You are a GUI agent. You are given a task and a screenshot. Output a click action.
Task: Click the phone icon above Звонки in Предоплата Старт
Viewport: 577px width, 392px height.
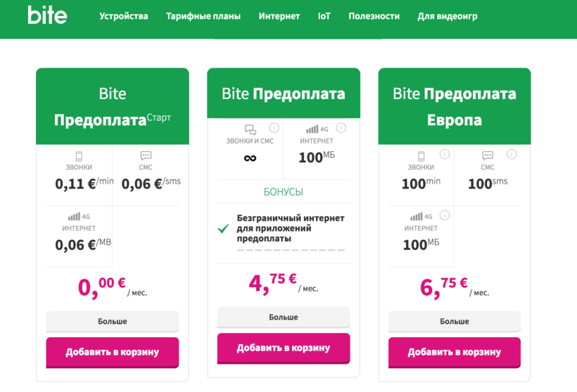[x=79, y=156]
